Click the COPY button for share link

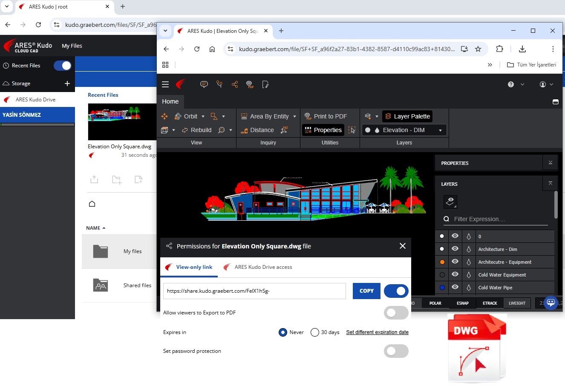point(366,291)
